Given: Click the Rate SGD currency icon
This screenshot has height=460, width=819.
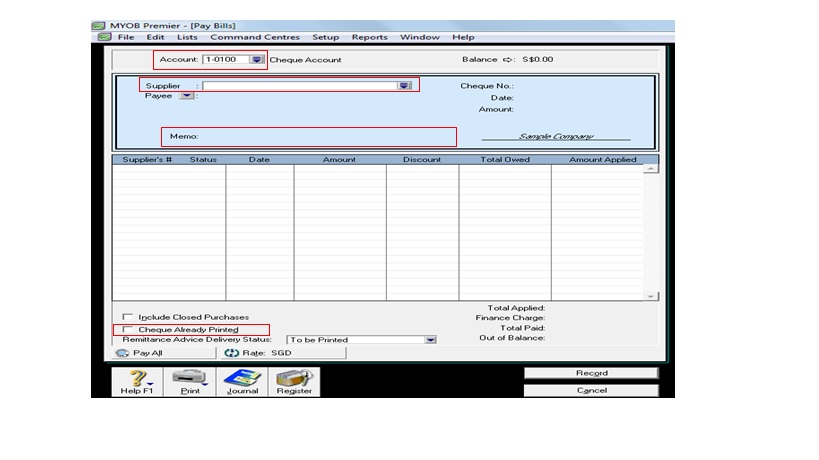Looking at the screenshot, I should (231, 353).
